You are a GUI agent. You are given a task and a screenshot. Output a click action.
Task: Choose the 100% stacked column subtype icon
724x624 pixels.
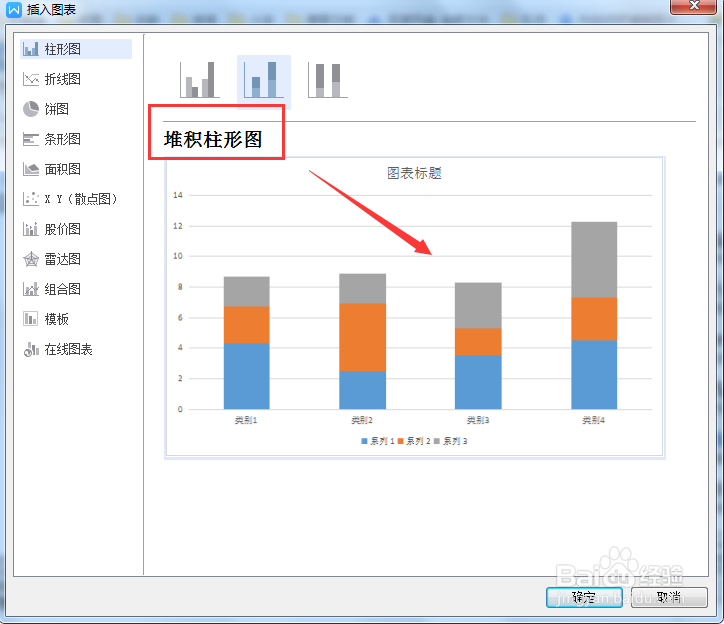(x=328, y=79)
